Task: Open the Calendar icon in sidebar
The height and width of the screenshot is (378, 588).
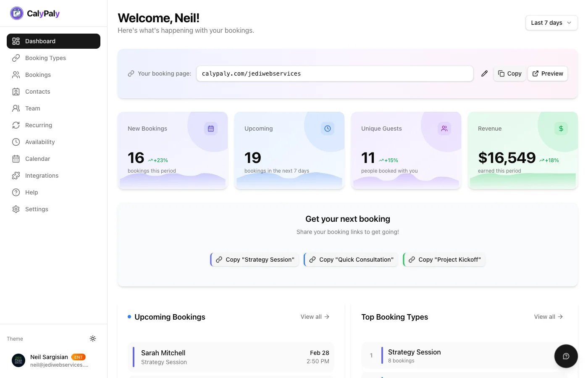Action: 16,159
